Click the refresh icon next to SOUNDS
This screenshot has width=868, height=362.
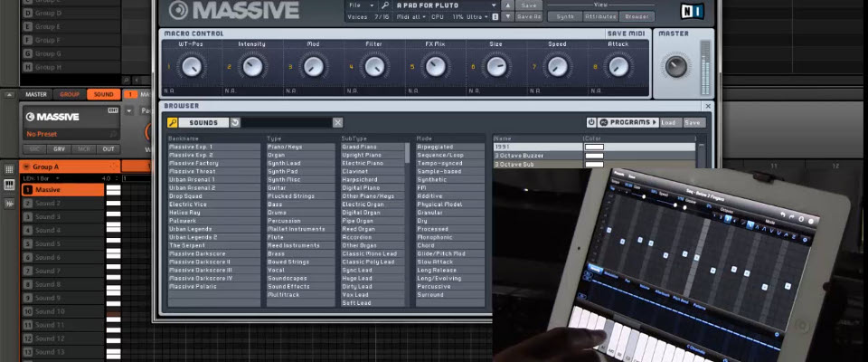click(235, 122)
